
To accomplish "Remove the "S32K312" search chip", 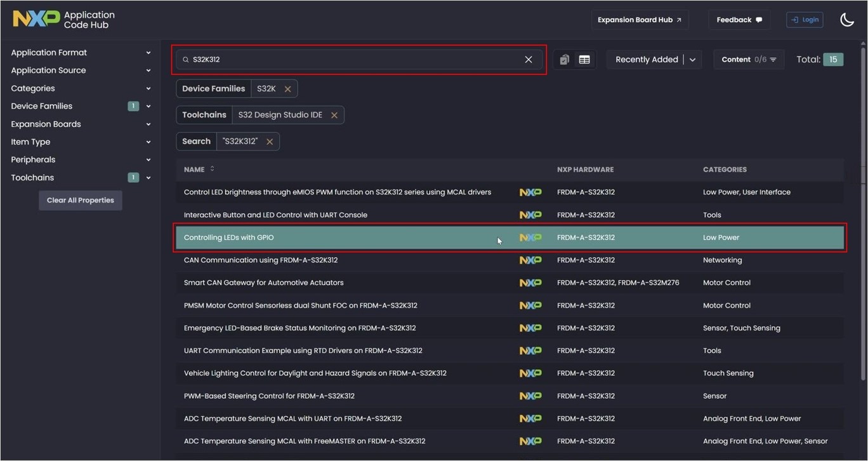I will 270,142.
